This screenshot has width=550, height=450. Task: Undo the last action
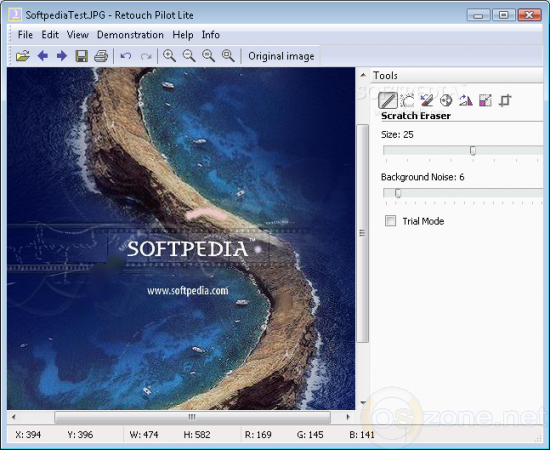pos(126,56)
